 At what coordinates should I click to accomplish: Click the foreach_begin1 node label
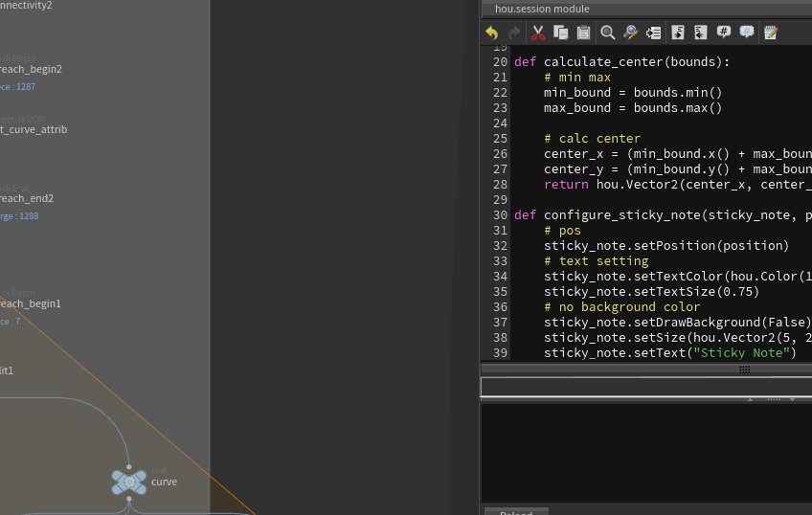pyautogui.click(x=30, y=303)
